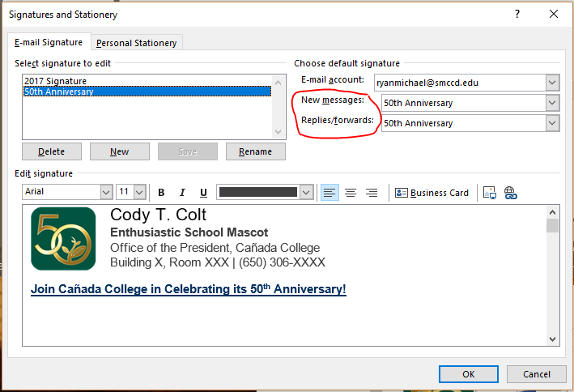Toggle Italic formatting button

[x=182, y=193]
